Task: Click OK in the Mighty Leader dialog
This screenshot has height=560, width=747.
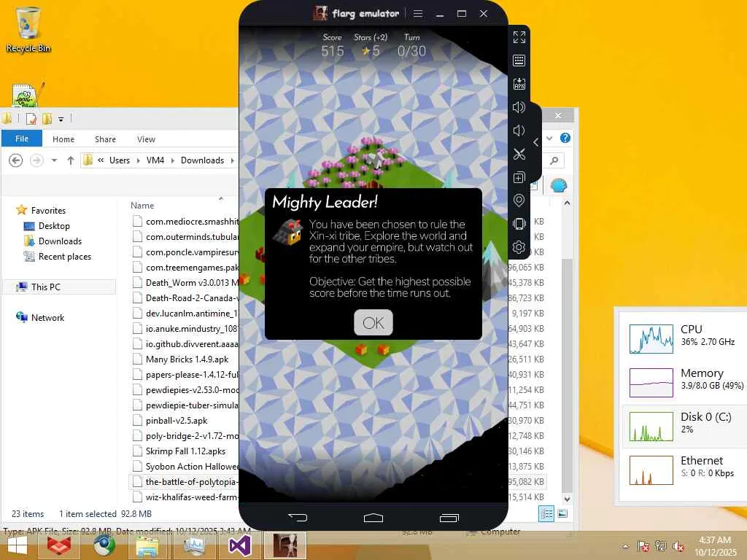Action: click(x=373, y=322)
